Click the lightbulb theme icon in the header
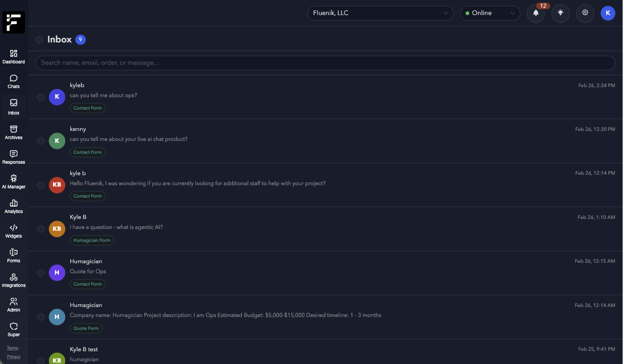Viewport: 624px width, 364px height. tap(560, 13)
